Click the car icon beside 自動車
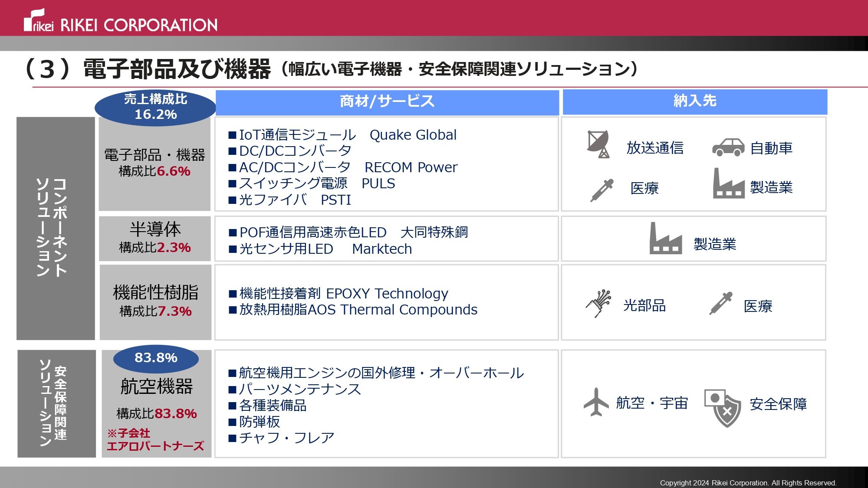Viewport: 868px width, 488px height. (728, 147)
